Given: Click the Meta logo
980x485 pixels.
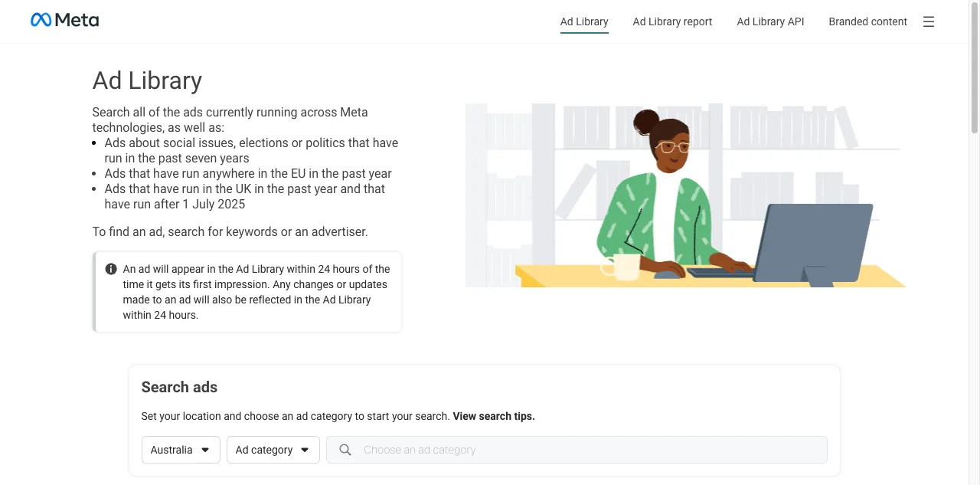Looking at the screenshot, I should (64, 20).
